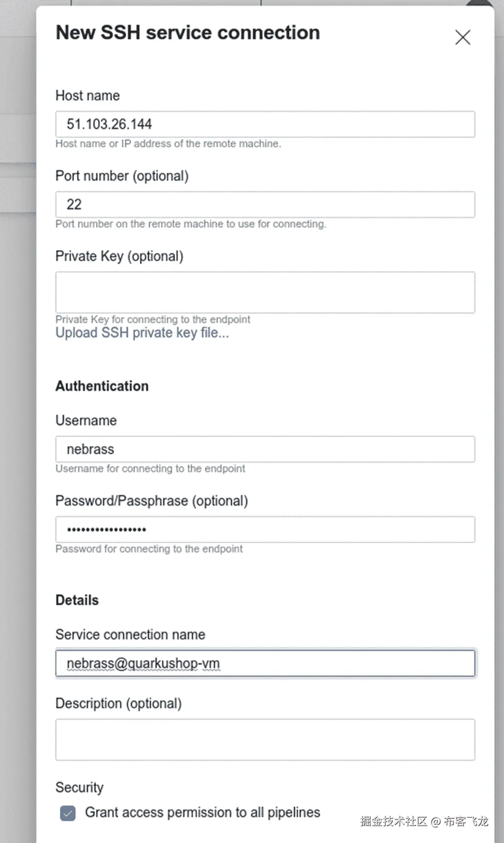The height and width of the screenshot is (843, 504).
Task: Click the 'Description (optional)' label
Action: [x=118, y=703]
